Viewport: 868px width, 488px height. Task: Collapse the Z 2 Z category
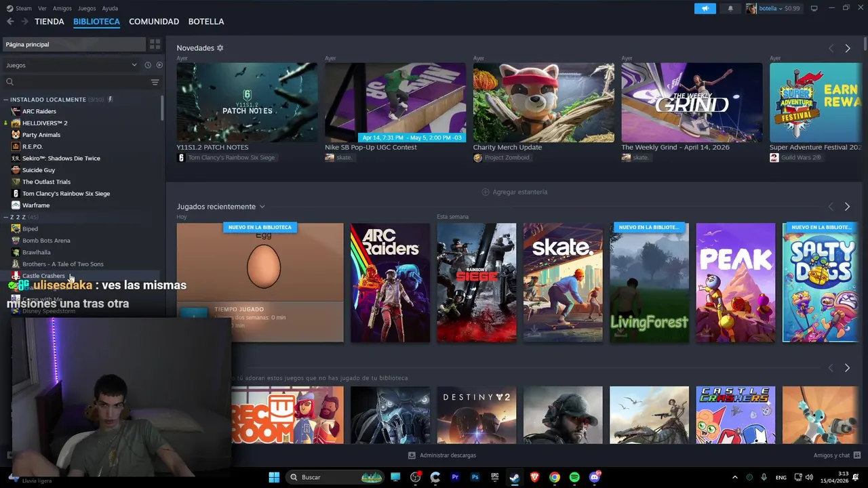[x=6, y=217]
